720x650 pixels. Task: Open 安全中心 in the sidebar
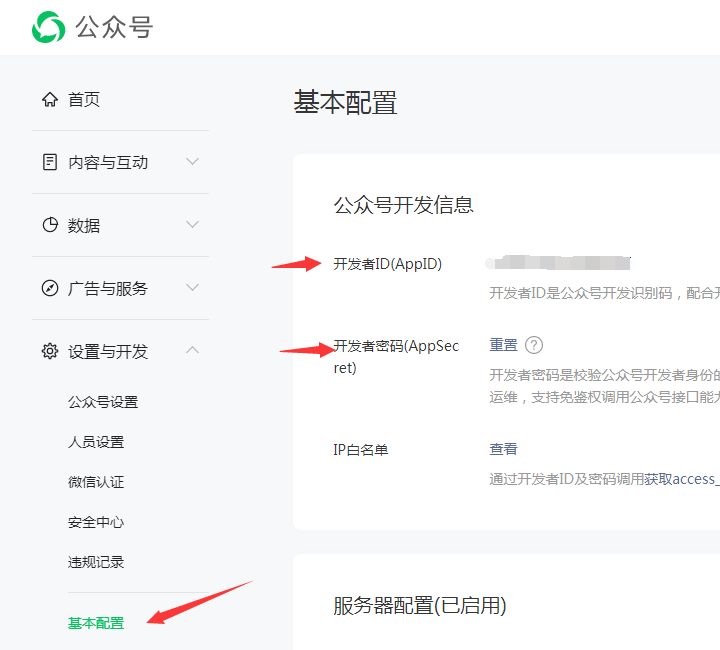pos(96,522)
